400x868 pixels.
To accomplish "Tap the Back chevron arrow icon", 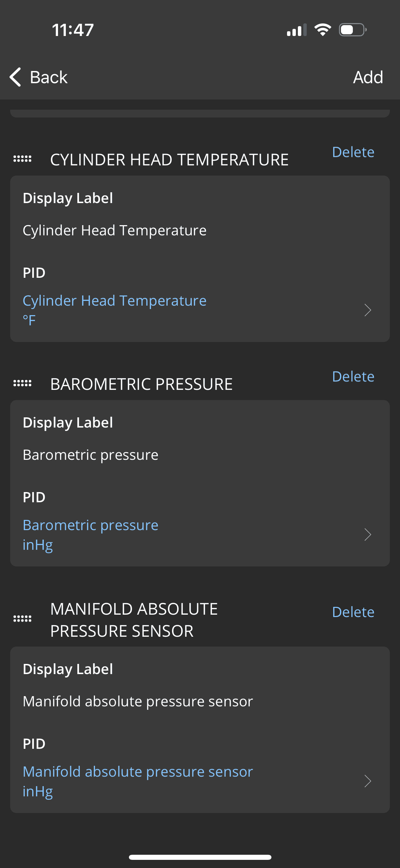I will click(x=15, y=77).
